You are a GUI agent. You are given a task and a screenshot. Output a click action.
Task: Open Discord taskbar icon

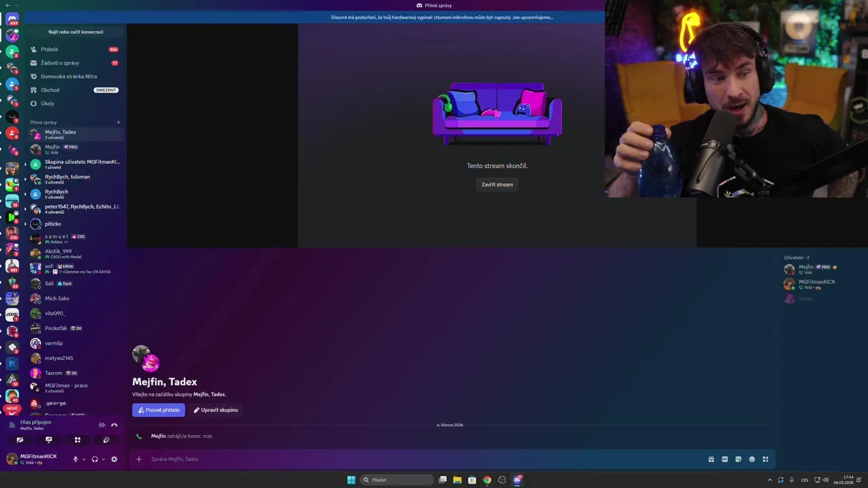coord(517,480)
